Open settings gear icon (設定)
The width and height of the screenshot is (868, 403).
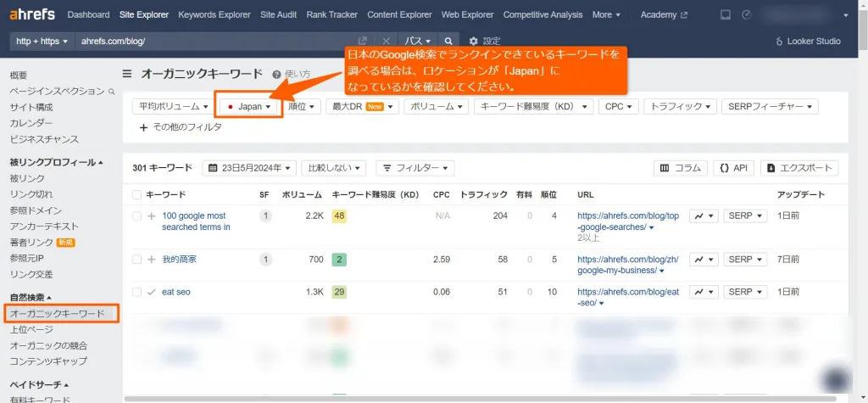pyautogui.click(x=473, y=41)
